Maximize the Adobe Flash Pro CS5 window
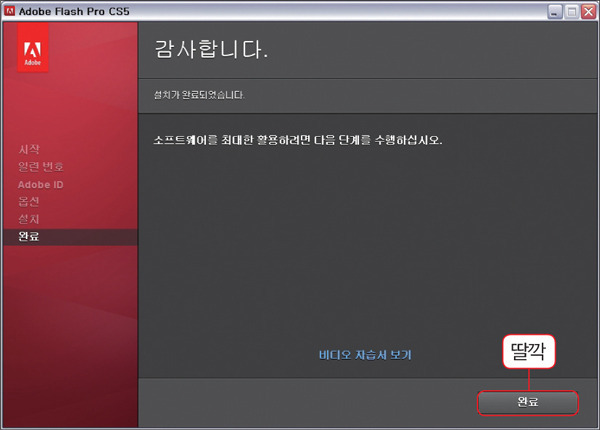This screenshot has width=600, height=430. point(572,12)
